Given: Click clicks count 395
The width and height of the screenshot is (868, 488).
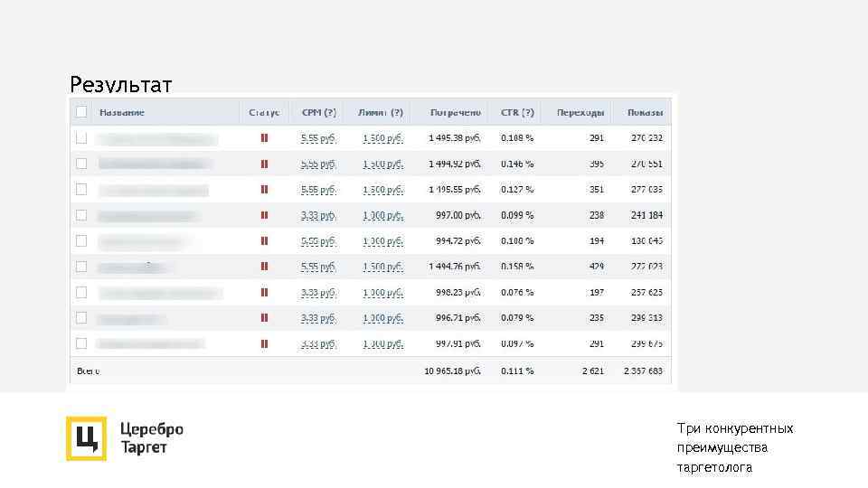Looking at the screenshot, I should (596, 164).
